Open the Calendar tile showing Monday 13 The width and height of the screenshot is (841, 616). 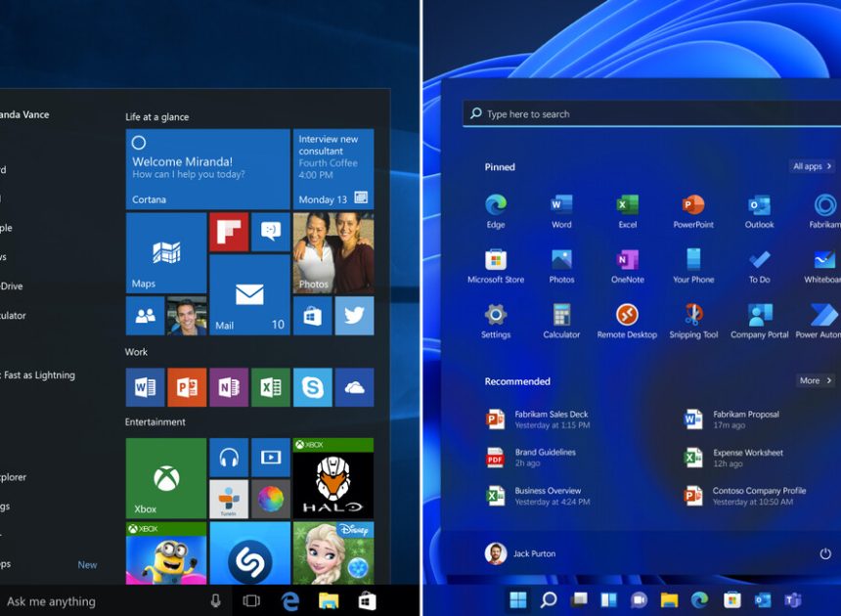333,169
